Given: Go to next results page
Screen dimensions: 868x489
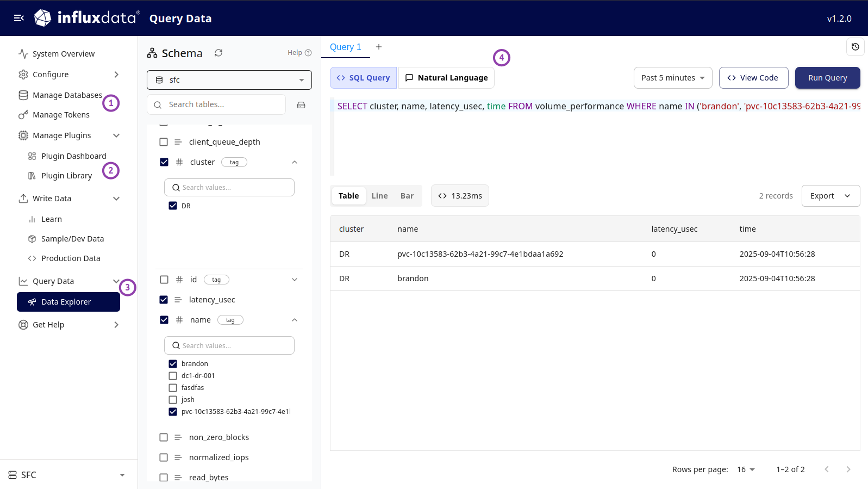Looking at the screenshot, I should (x=848, y=469).
